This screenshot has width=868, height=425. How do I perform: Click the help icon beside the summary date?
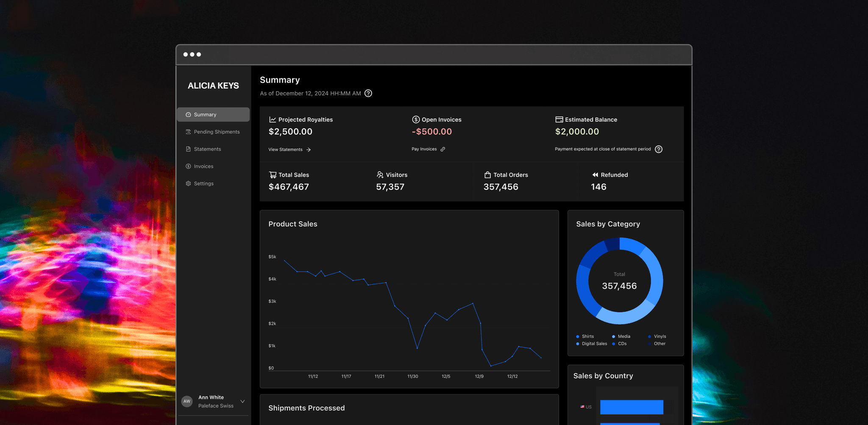click(x=368, y=93)
